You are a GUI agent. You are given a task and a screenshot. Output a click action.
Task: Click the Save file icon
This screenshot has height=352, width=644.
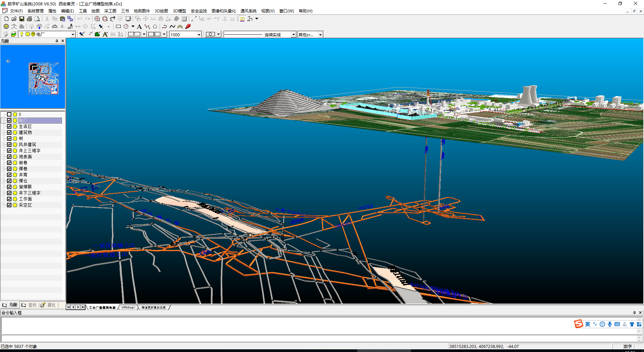22,19
